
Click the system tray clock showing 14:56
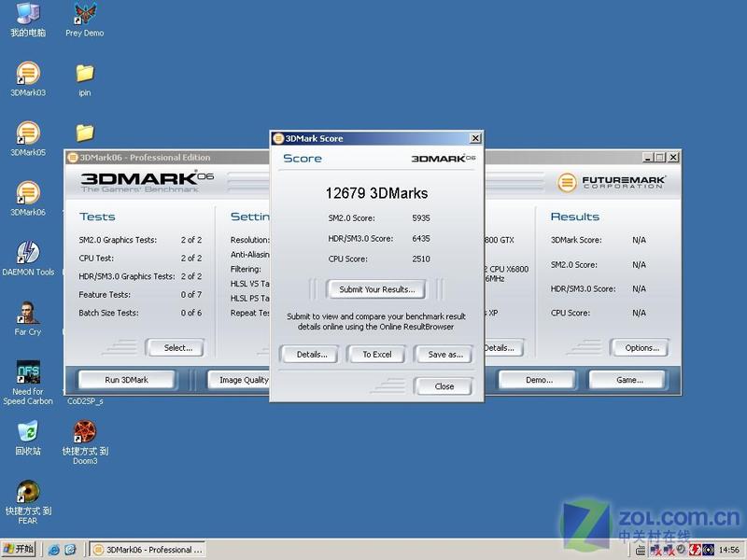coord(729,550)
